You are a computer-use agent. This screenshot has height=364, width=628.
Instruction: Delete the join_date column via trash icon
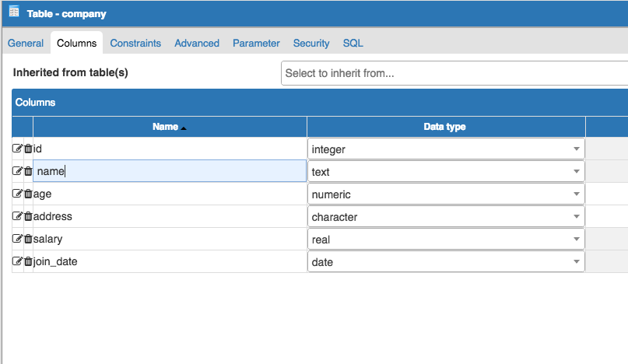coord(28,261)
